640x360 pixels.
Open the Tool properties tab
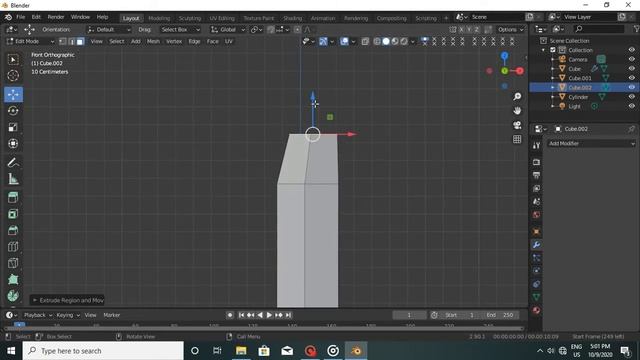point(536,146)
